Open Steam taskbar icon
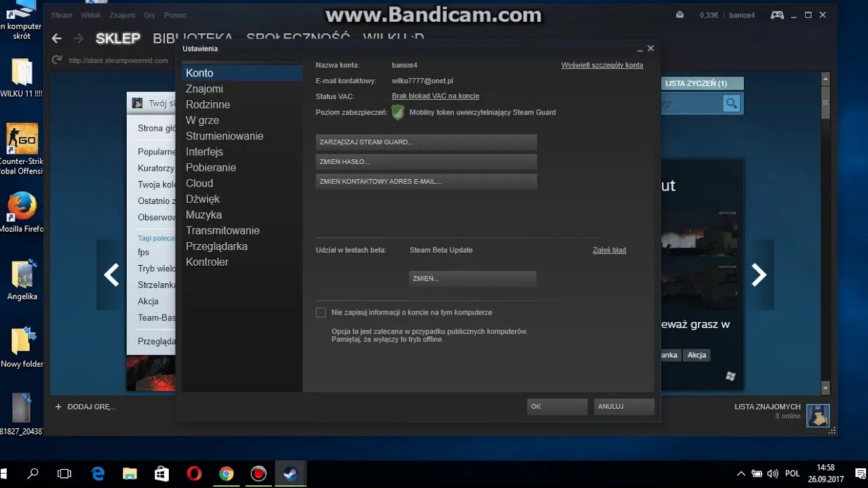868x488 pixels. click(x=291, y=474)
